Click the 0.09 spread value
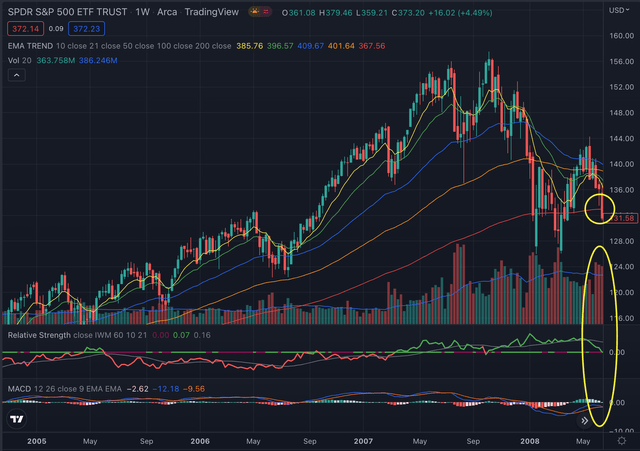This screenshot has height=451, width=640. (x=56, y=29)
